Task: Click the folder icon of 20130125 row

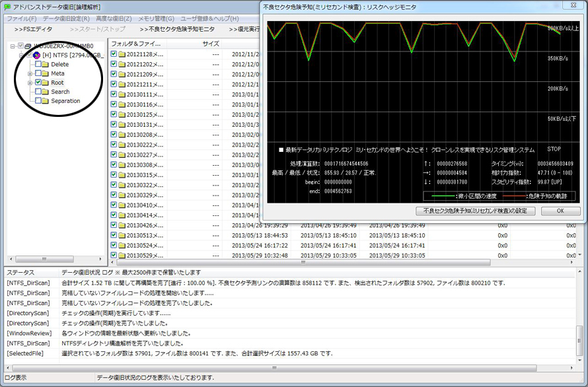Action: point(122,114)
